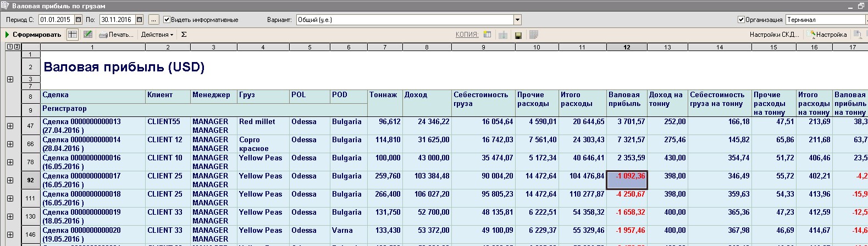The height and width of the screenshot is (246, 868).
Task: Click the Sigma sum icon
Action: coord(184,35)
